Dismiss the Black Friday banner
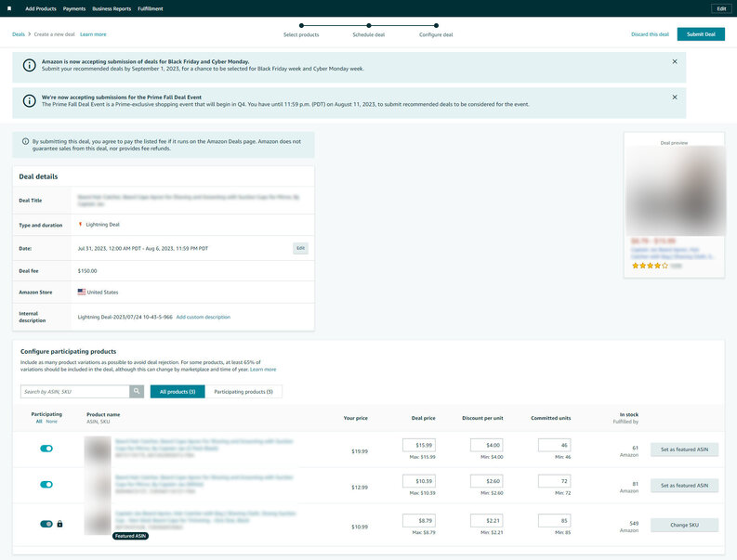The height and width of the screenshot is (560, 737). (x=675, y=61)
